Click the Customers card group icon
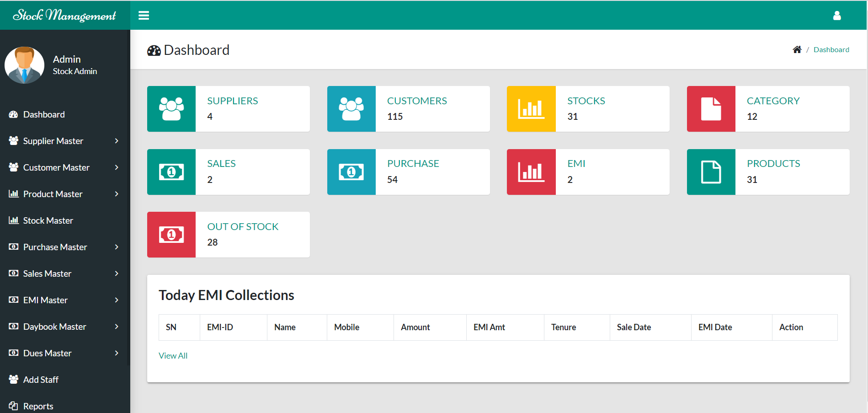Image resolution: width=868 pixels, height=413 pixels. click(x=351, y=109)
